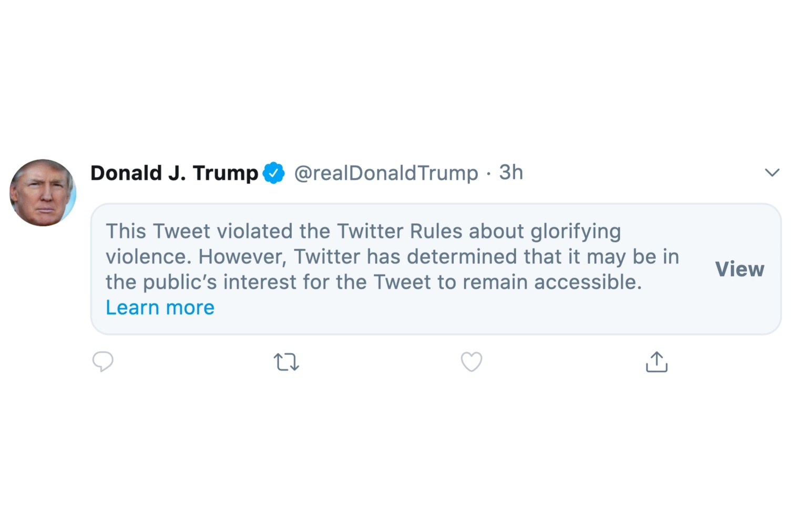Tap the like icon under the tweet
Viewport: 799px width, 532px height.
point(472,361)
